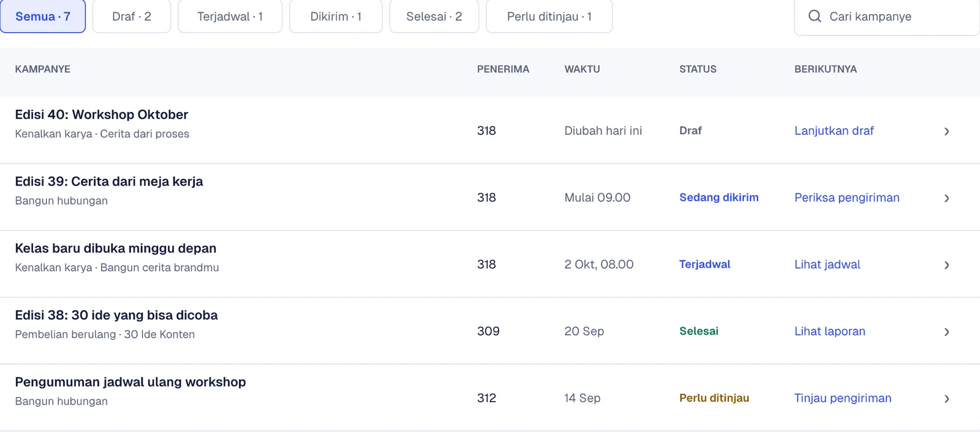
Task: Click the WAKTU column header
Action: click(x=582, y=69)
